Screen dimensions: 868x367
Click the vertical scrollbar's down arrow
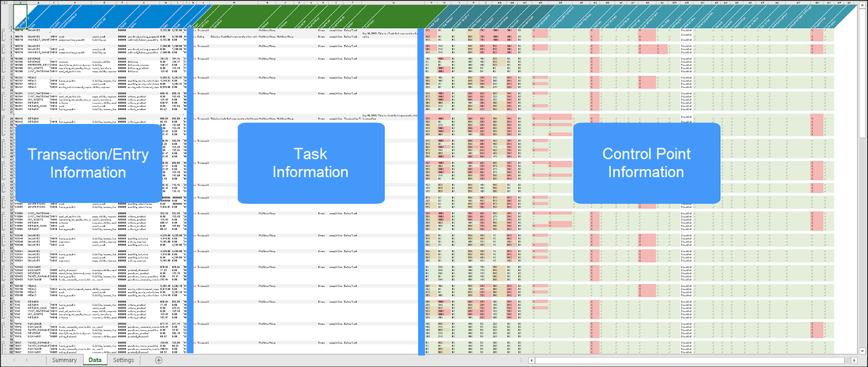[862, 351]
